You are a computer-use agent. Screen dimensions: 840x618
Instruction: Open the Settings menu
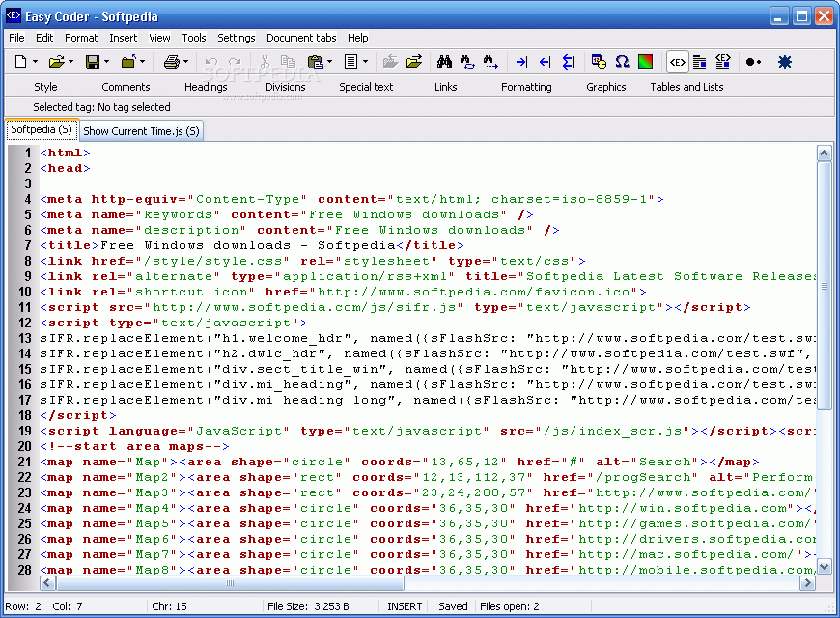(237, 38)
